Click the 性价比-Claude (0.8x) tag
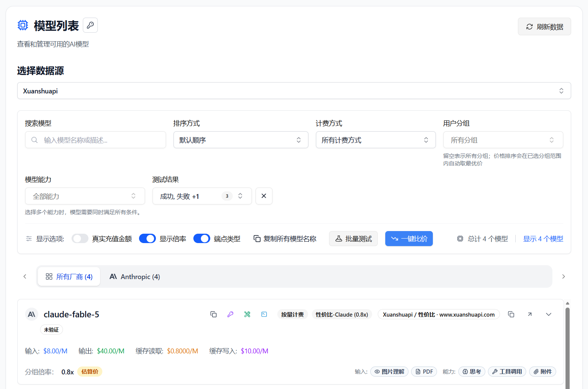This screenshot has height=389, width=588. pos(342,314)
